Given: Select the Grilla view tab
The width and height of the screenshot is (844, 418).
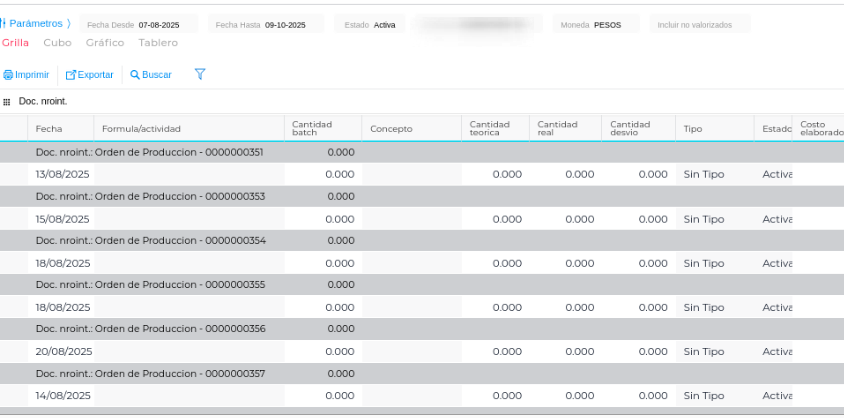Looking at the screenshot, I should tap(15, 43).
